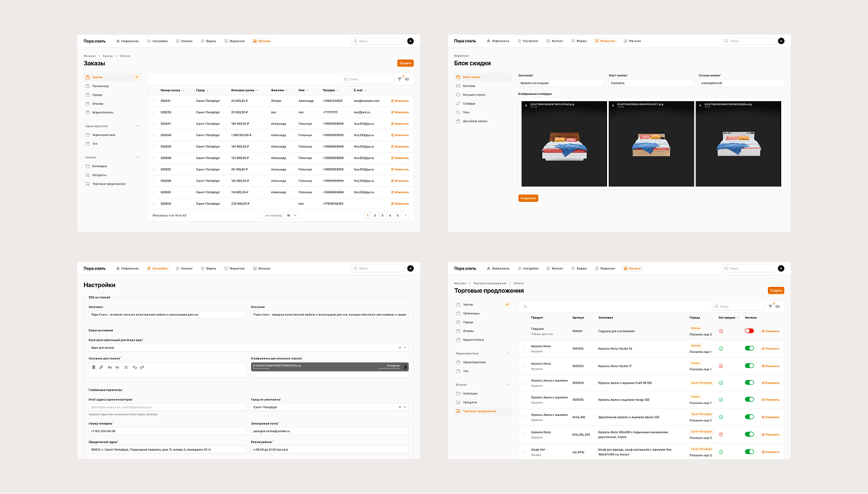Open Контент tab on the Блок скидки screen
Viewport: 868px width, 494px height.
(x=555, y=41)
